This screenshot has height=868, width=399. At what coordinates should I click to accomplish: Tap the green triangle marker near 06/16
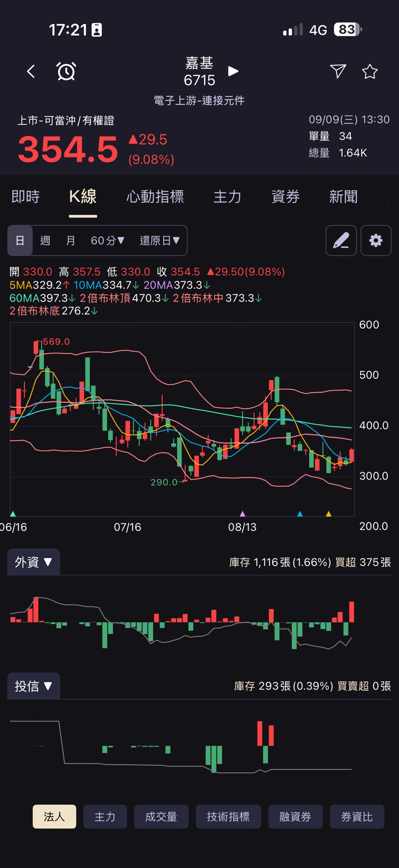tap(13, 514)
